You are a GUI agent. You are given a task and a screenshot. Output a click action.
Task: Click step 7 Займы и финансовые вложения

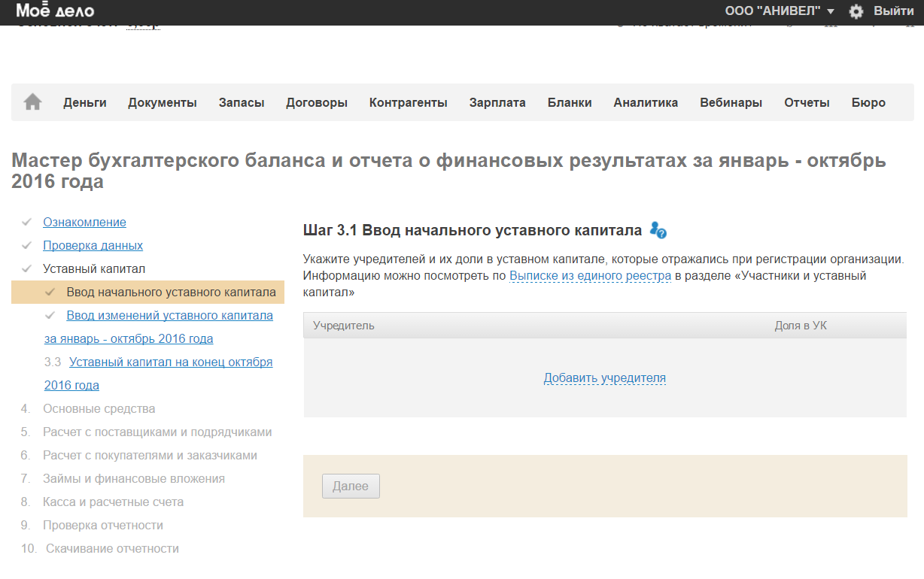(134, 479)
